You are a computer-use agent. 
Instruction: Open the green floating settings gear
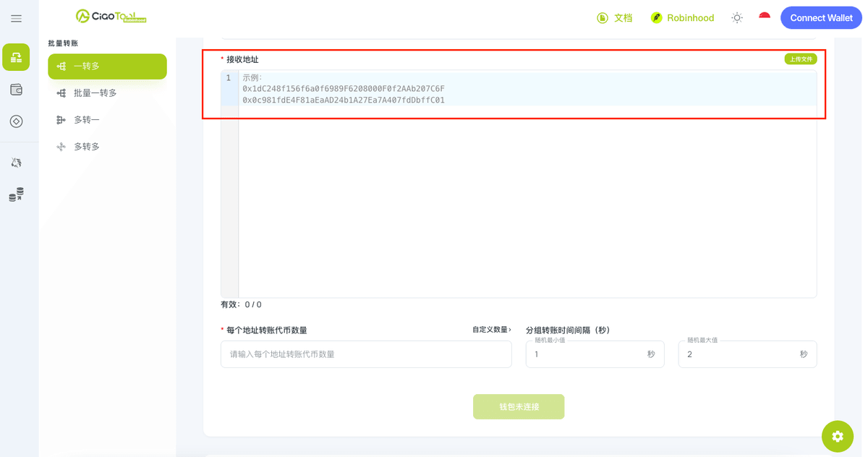838,437
